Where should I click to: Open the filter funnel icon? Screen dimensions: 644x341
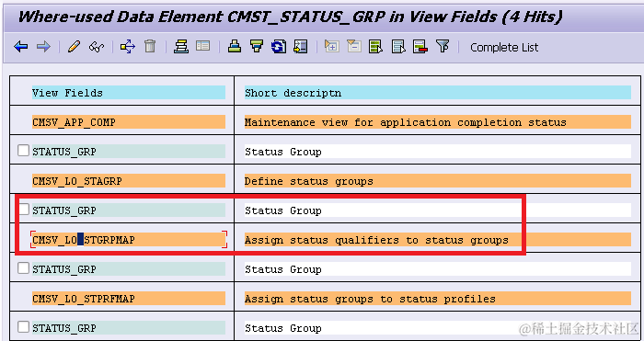coord(443,46)
